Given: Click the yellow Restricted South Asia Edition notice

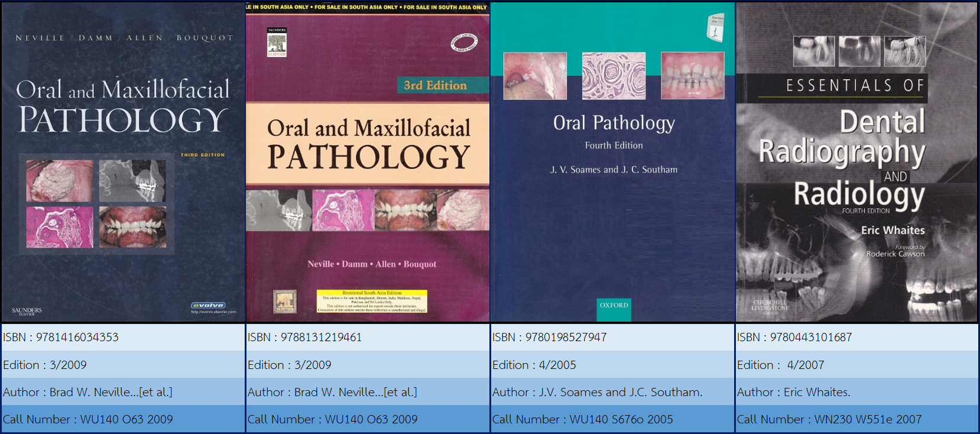Looking at the screenshot, I should tap(372, 301).
